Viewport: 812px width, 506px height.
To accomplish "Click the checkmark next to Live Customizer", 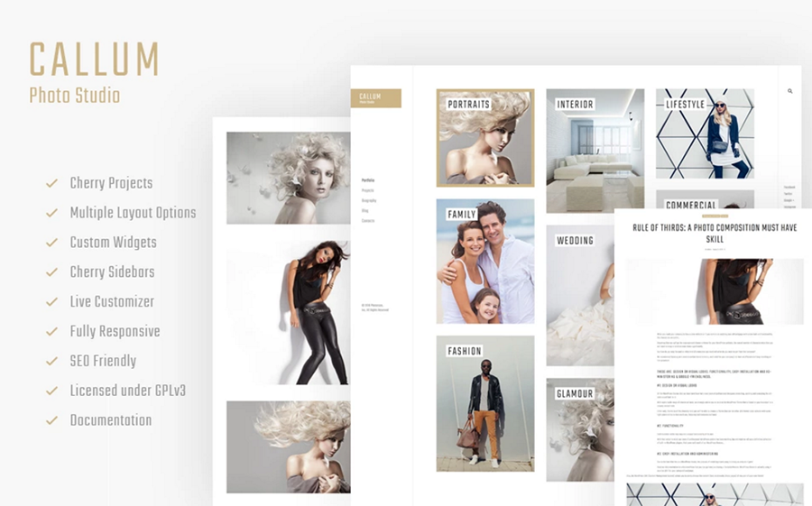I will click(52, 302).
